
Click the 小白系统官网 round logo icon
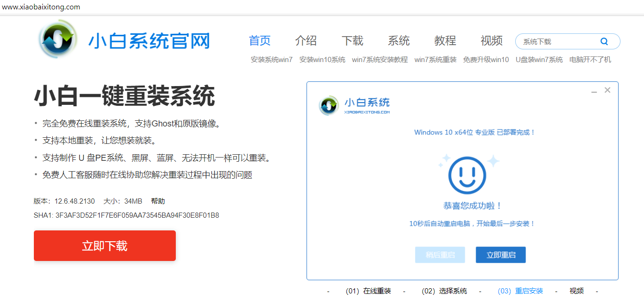pyautogui.click(x=58, y=39)
